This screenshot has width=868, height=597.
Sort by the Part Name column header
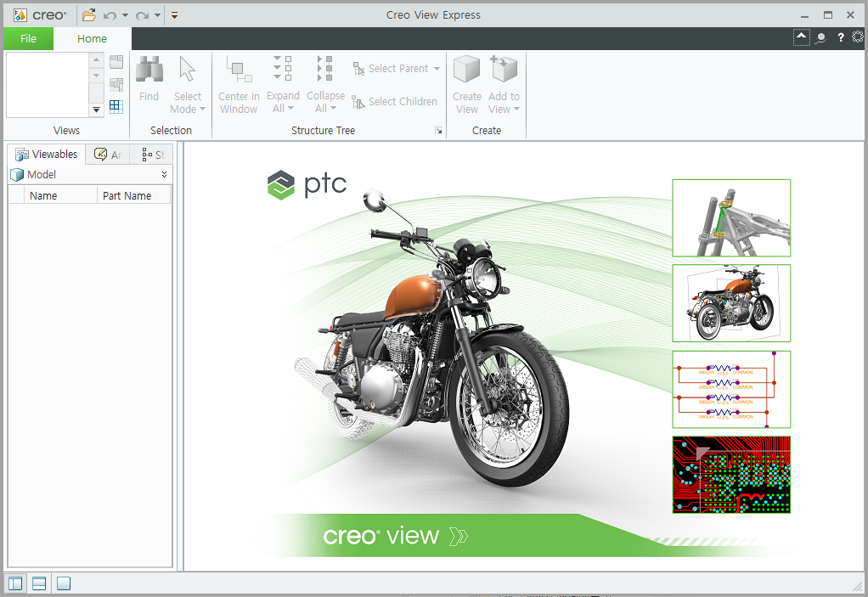coord(134,196)
